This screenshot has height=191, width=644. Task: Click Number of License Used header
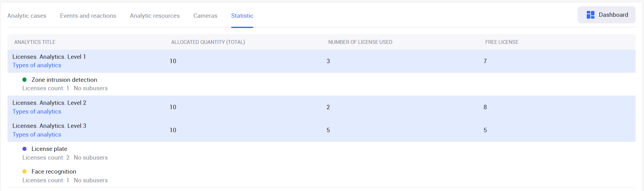(x=360, y=42)
